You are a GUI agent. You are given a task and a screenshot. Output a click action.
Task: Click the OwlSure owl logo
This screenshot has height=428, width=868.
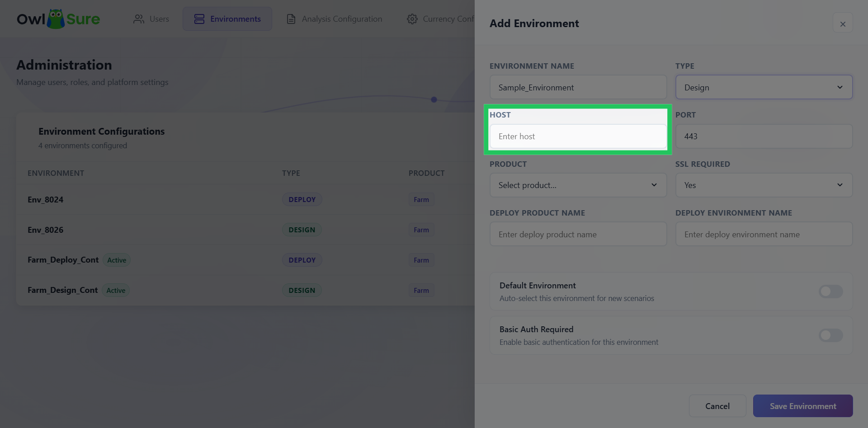click(58, 19)
